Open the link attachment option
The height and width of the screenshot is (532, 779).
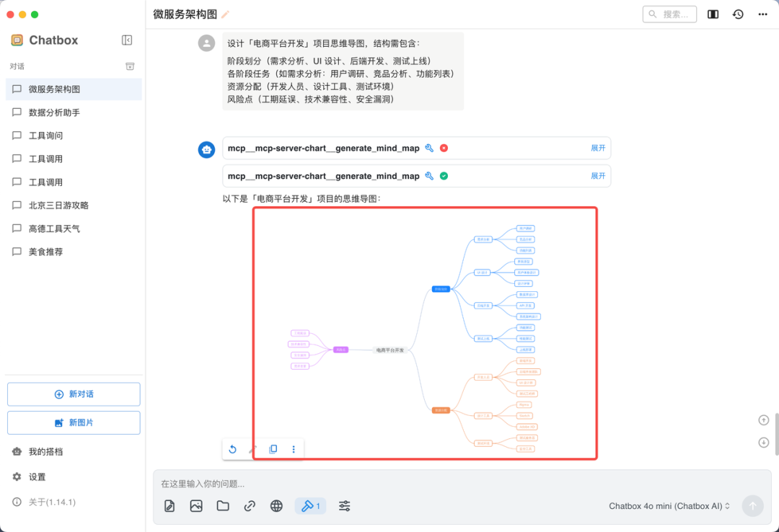[x=250, y=505]
